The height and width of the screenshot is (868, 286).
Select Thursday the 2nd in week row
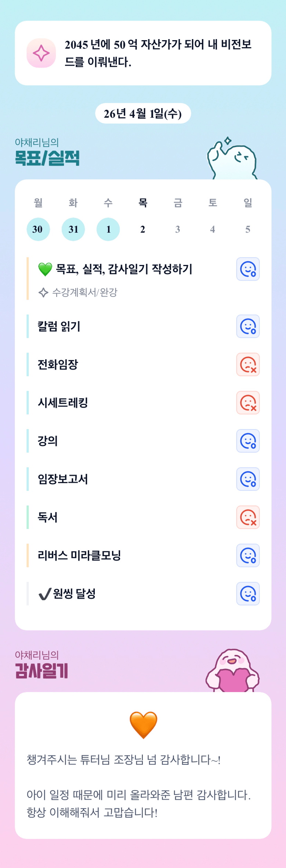143,229
